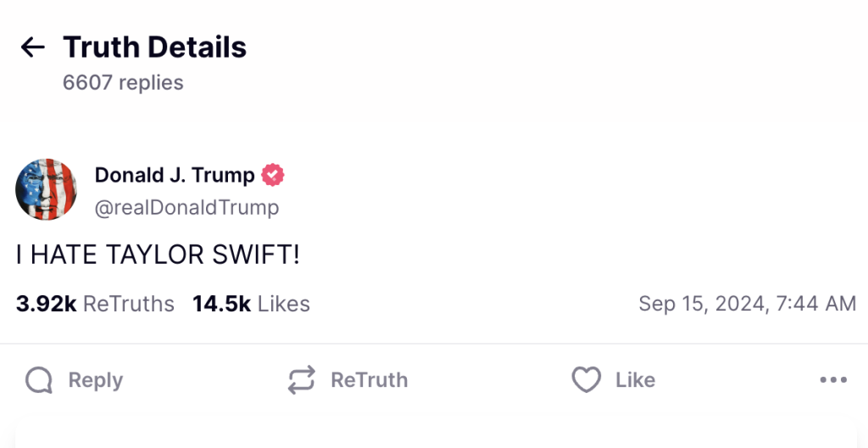Click the red verified badge
Image resolution: width=868 pixels, height=448 pixels.
(273, 176)
